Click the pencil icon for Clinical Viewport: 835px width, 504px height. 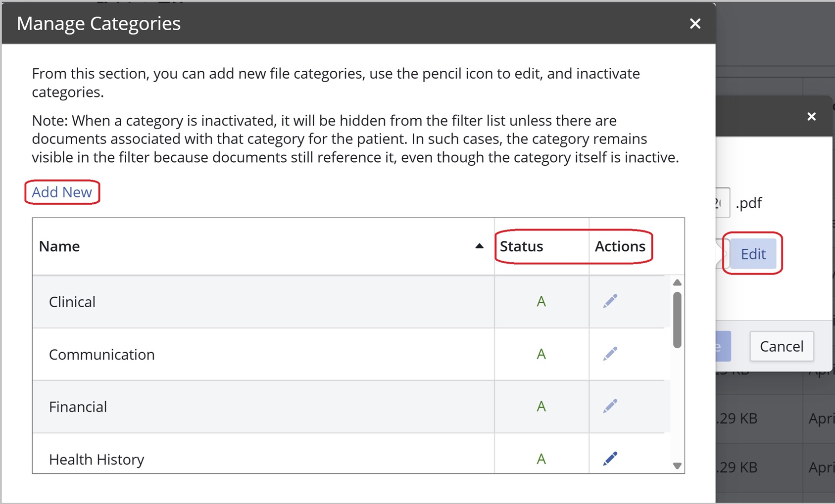pos(610,301)
